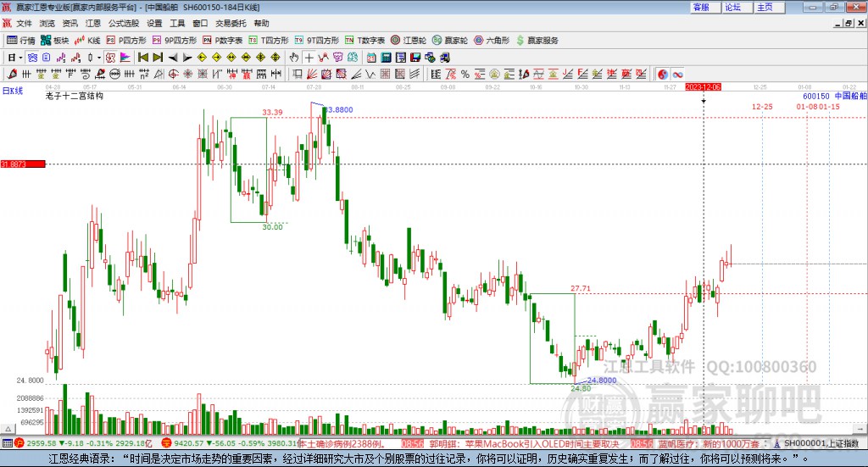Click the 27.71 resistance level label
This screenshot has width=868, height=467.
(x=581, y=288)
